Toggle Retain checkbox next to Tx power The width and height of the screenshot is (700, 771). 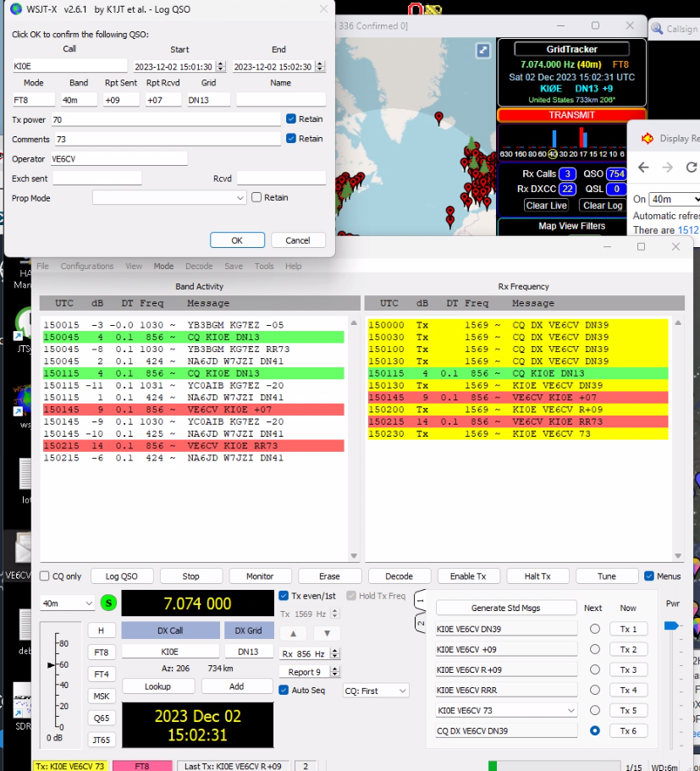(x=291, y=119)
